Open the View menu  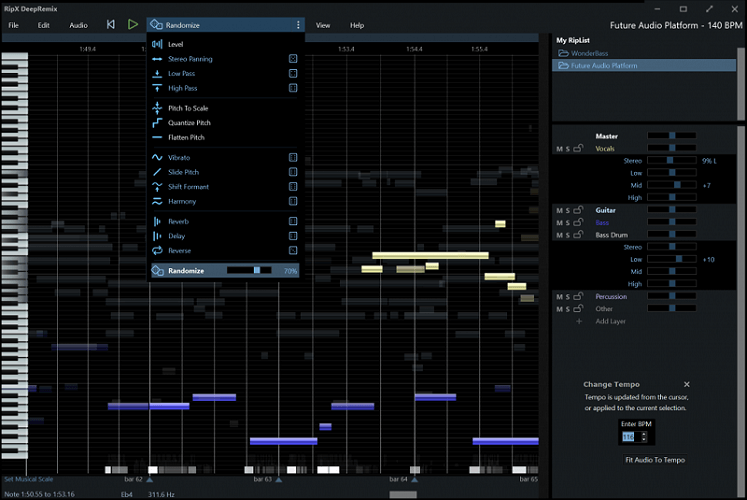(323, 24)
